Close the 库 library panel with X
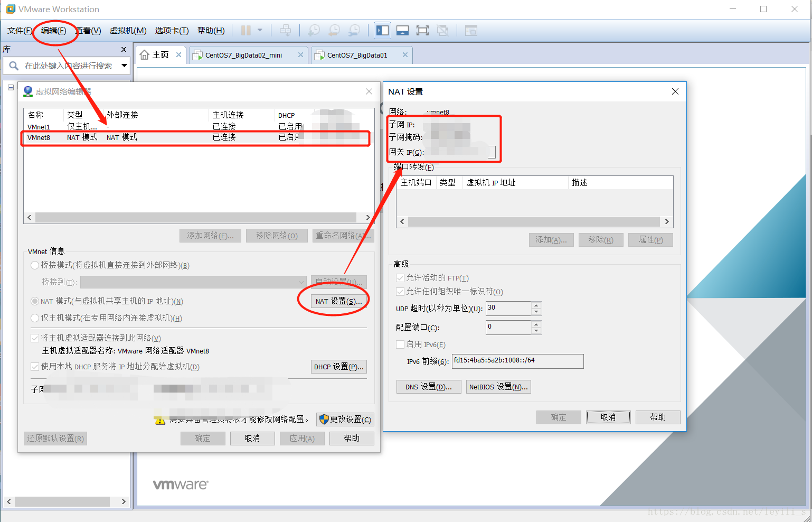 pyautogui.click(x=124, y=49)
